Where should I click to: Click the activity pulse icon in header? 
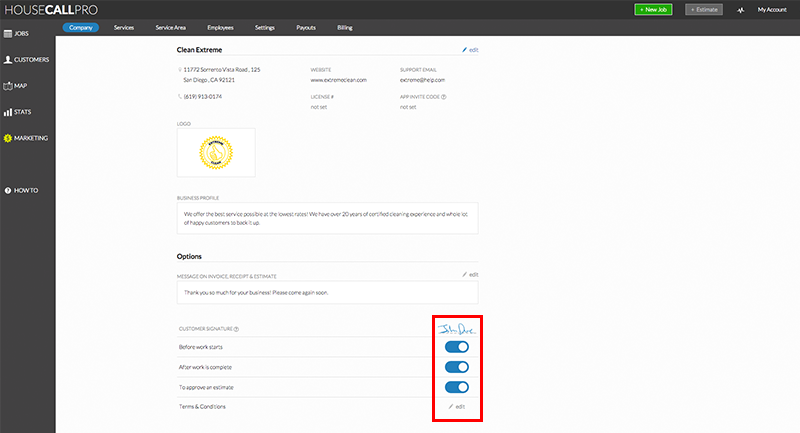(x=740, y=9)
